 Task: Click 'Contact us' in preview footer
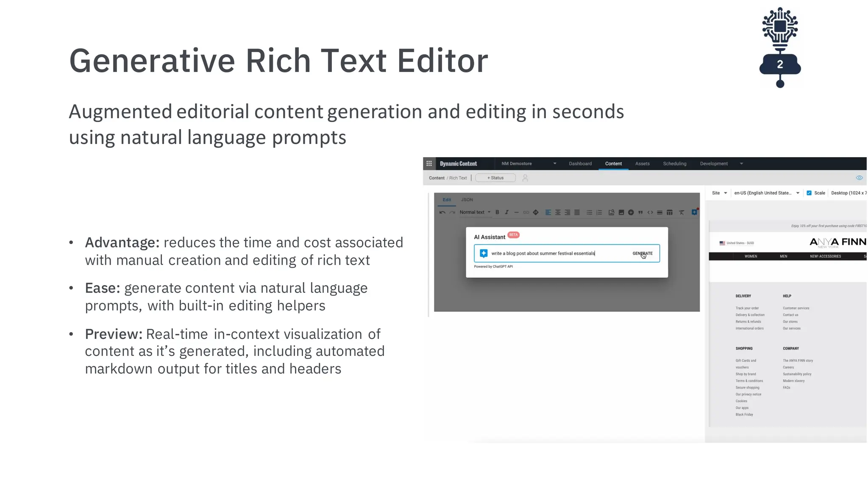pyautogui.click(x=790, y=315)
